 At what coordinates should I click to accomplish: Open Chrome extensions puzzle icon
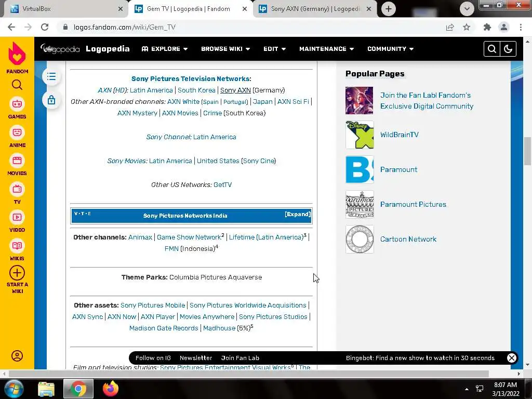487,27
